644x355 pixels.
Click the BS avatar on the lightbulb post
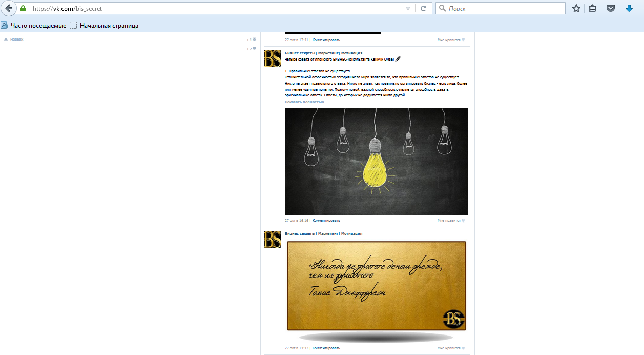pyautogui.click(x=273, y=58)
